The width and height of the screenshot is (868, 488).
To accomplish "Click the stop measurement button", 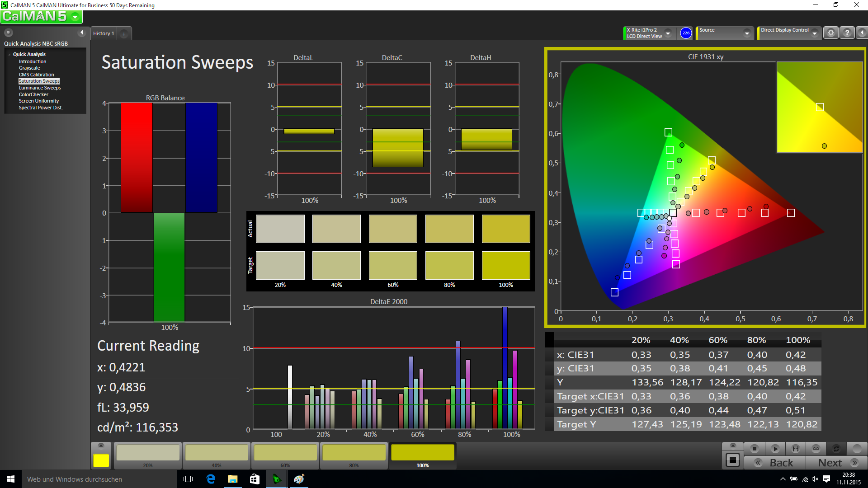I will [x=754, y=449].
